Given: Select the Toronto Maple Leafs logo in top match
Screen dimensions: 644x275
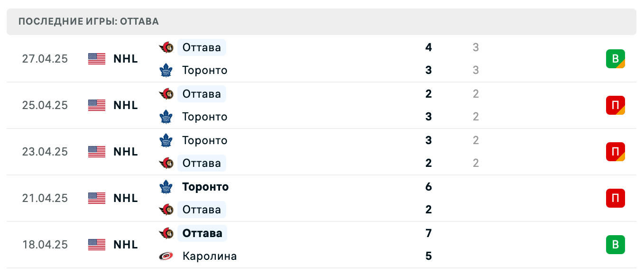Looking at the screenshot, I should 166,70.
